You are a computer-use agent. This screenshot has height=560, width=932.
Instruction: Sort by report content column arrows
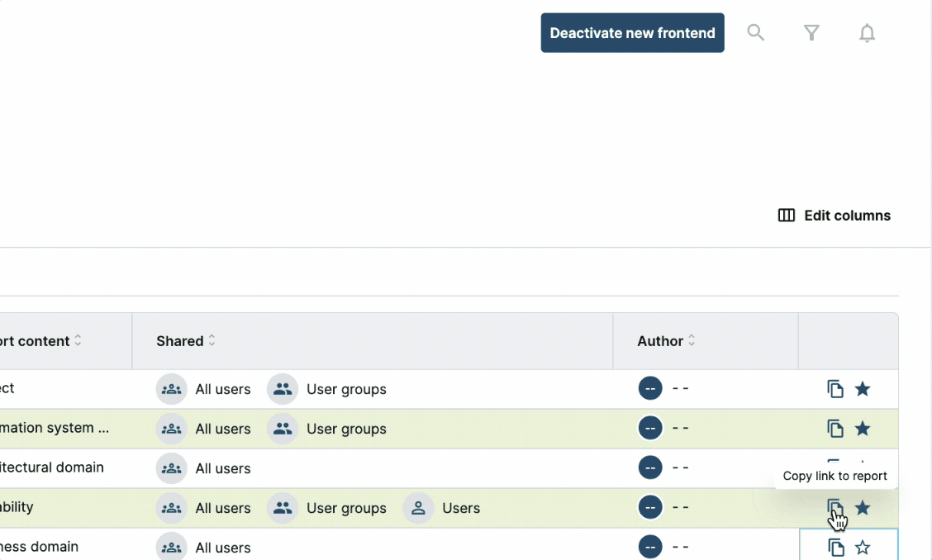(78, 341)
